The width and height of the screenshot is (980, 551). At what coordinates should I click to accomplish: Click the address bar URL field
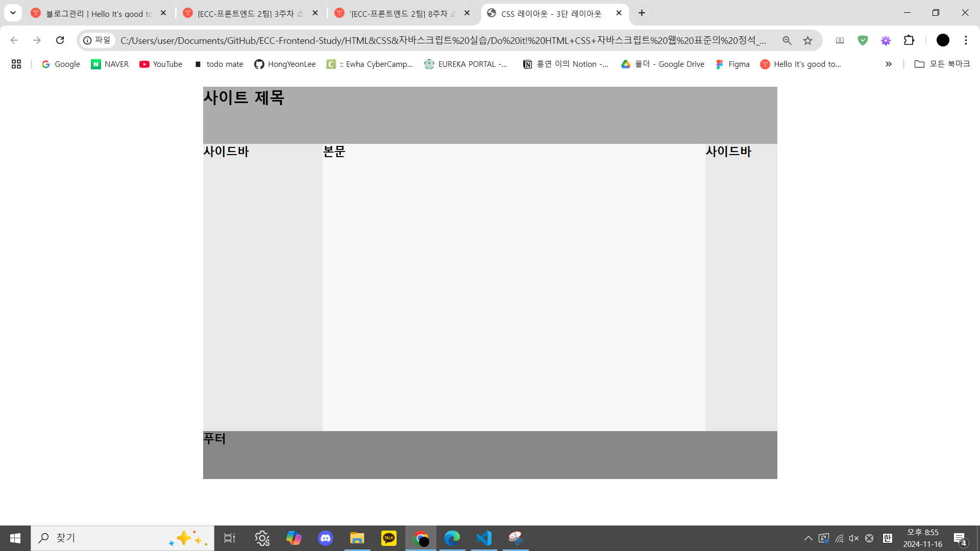pyautogui.click(x=443, y=40)
